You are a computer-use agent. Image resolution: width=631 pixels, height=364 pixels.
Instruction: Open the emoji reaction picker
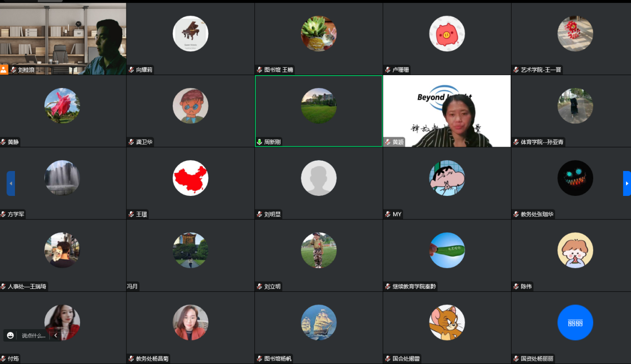click(x=10, y=335)
